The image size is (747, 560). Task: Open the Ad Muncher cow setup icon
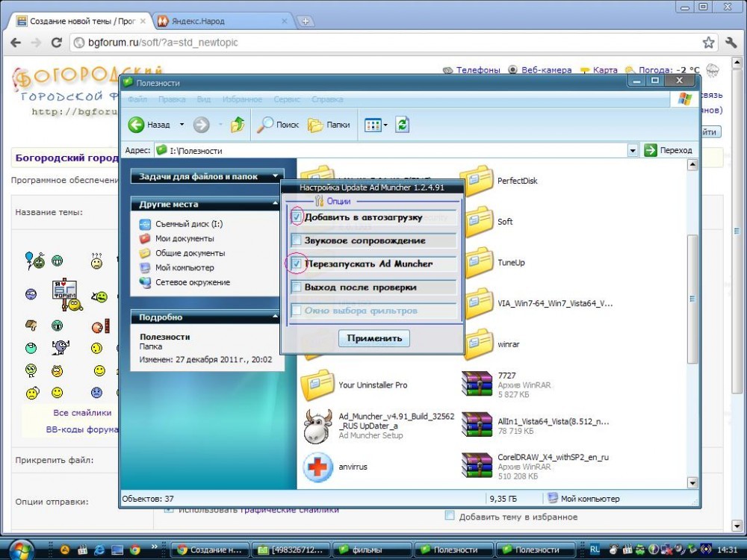click(318, 427)
